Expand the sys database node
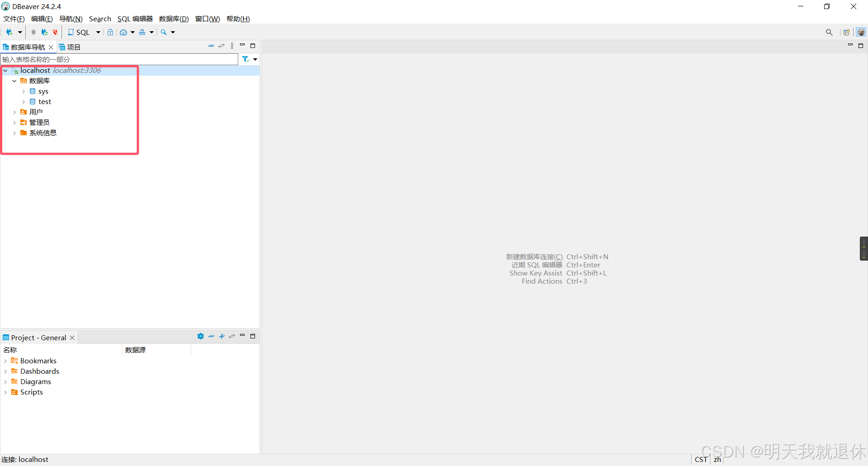The image size is (868, 466). tap(24, 91)
